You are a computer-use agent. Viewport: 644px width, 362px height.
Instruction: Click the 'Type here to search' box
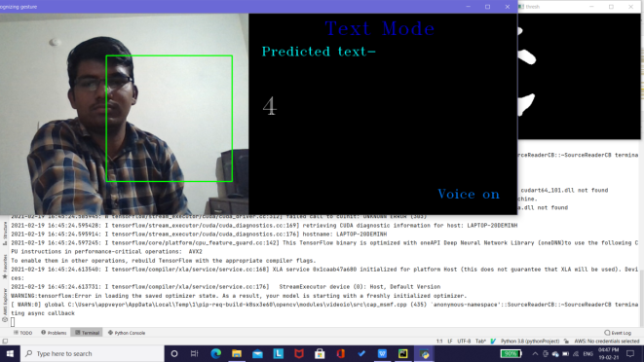pos(92,353)
